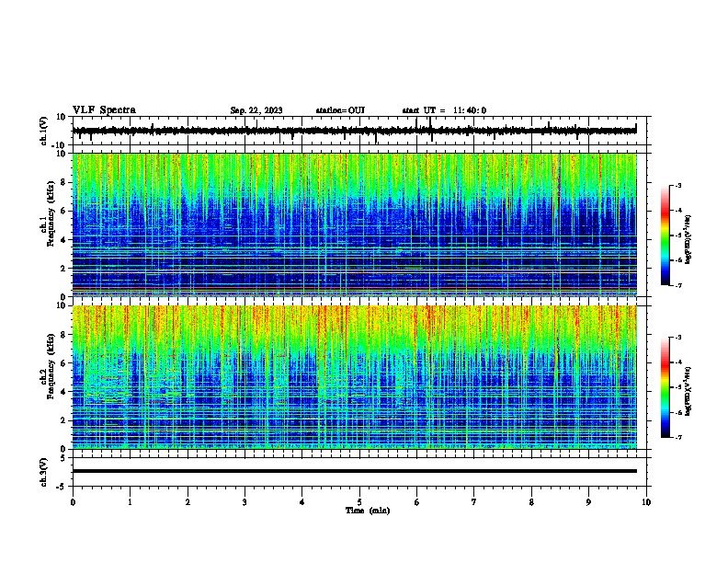Click inside the ch.2 frequency spectrogram
The height and width of the screenshot is (563, 728).
coord(355,377)
